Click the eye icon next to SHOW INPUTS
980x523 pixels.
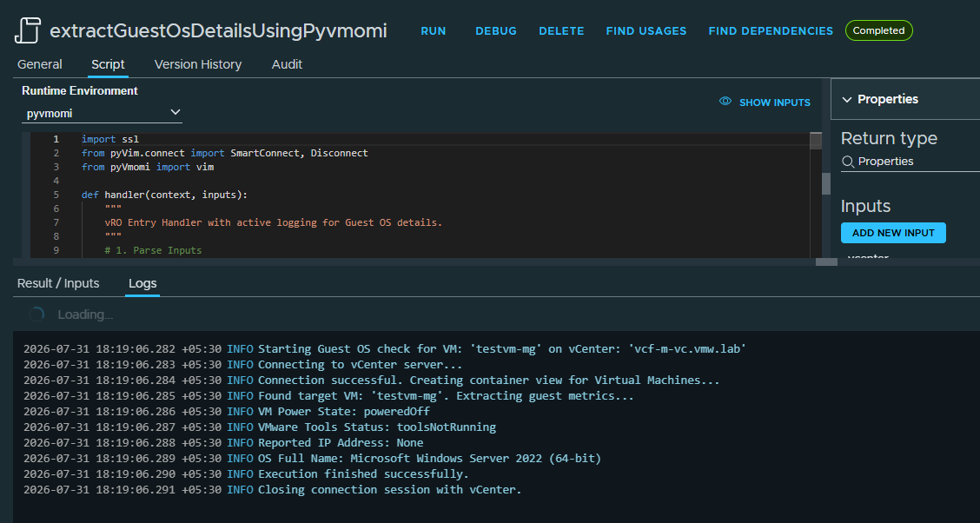point(725,102)
